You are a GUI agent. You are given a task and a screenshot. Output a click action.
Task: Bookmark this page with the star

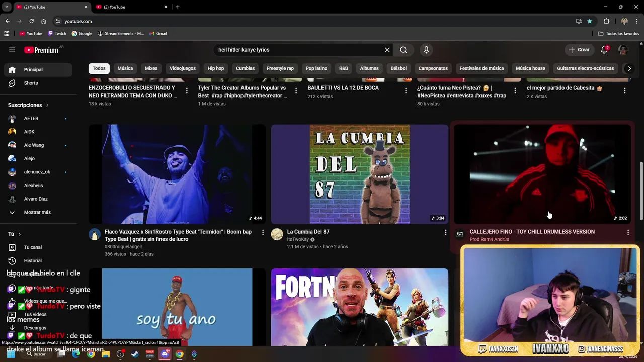590,21
